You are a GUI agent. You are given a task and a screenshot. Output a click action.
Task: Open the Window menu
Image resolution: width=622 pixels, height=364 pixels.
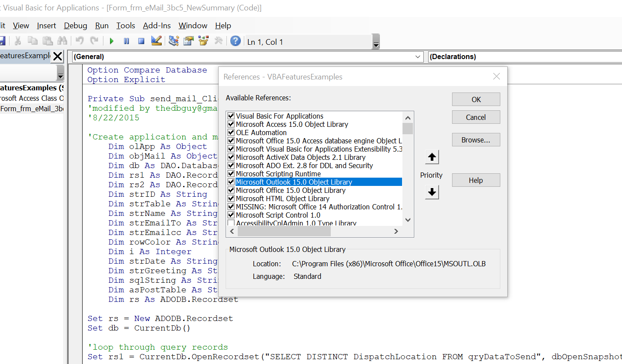point(193,26)
